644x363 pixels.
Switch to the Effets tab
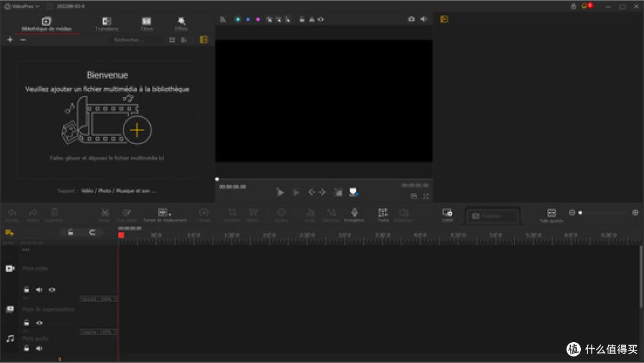click(181, 24)
